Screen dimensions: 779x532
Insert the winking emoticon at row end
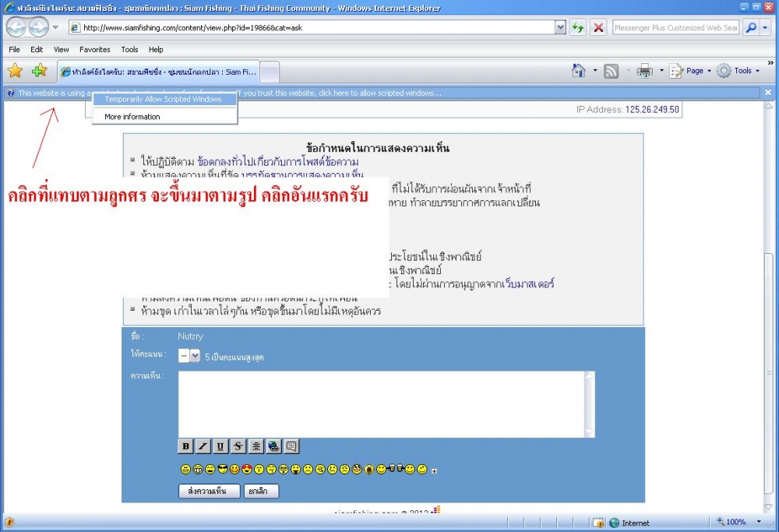(422, 469)
